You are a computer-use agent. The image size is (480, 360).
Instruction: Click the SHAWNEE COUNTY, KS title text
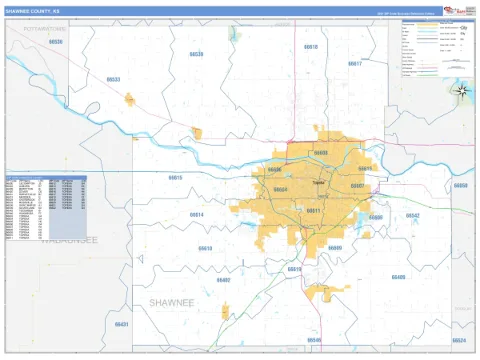32,11
